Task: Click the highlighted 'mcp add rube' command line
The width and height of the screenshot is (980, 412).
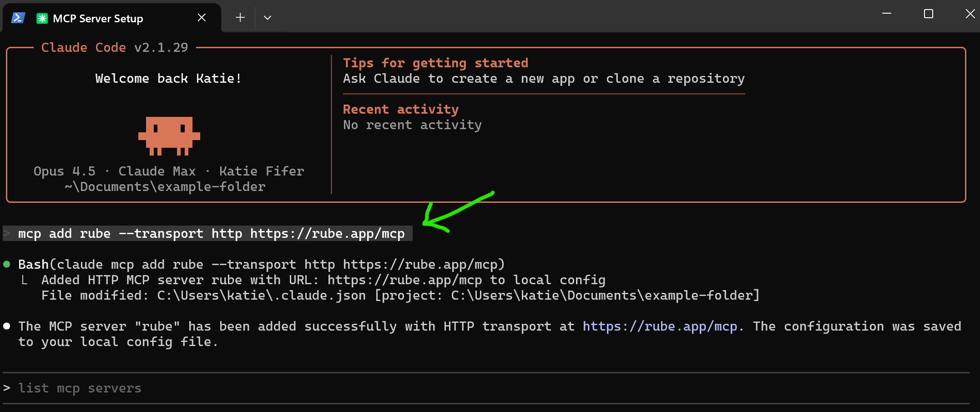Action: point(207,234)
